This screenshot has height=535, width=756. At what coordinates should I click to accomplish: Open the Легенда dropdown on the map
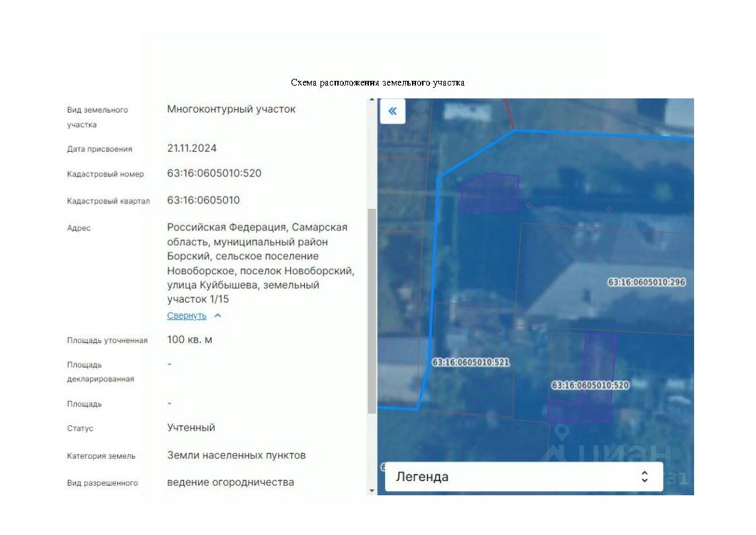[x=524, y=476]
